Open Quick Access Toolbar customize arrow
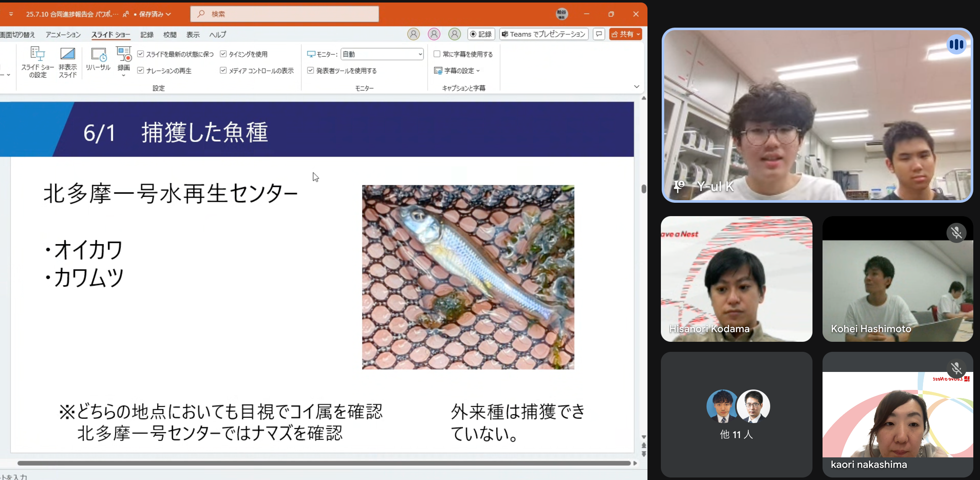The image size is (980, 480). click(11, 14)
